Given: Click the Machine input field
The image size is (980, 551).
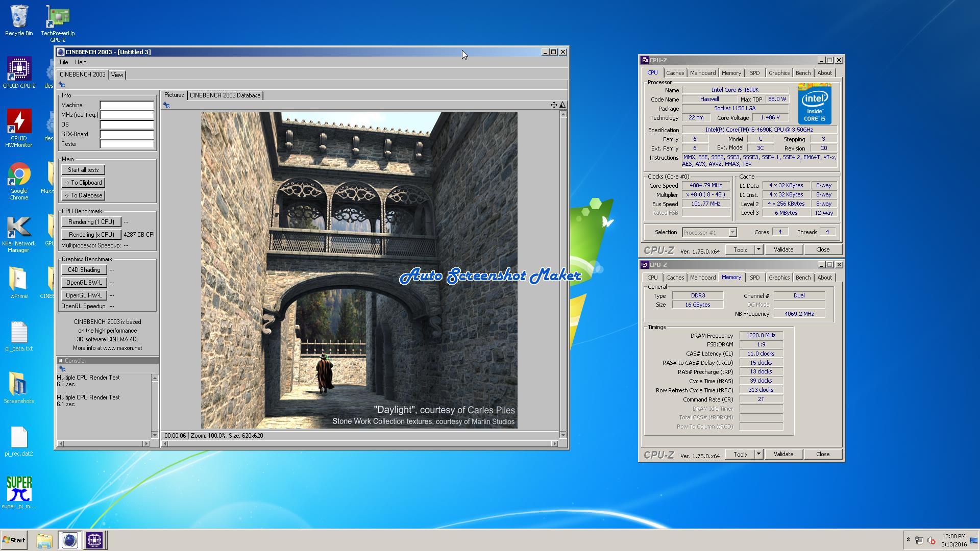Looking at the screenshot, I should 127,105.
